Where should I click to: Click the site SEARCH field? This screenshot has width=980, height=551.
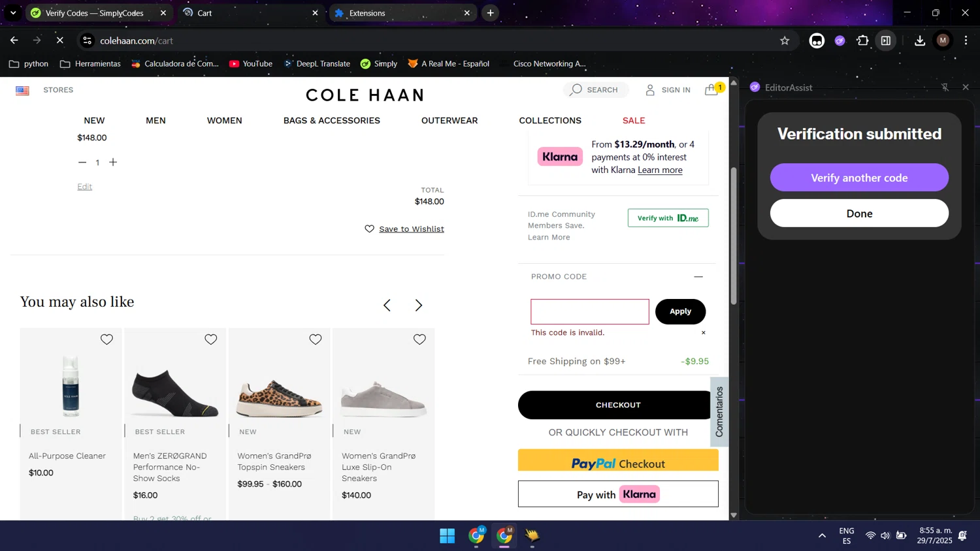coord(596,90)
